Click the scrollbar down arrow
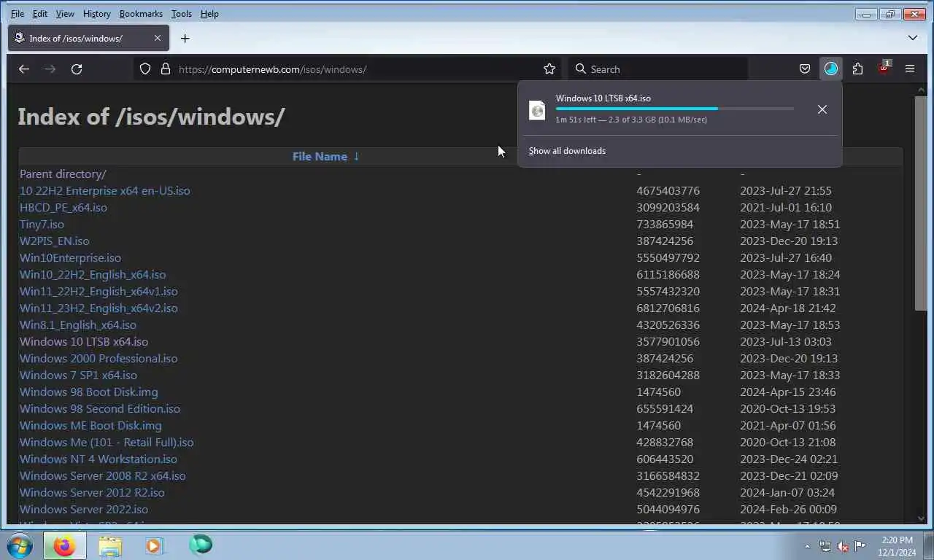The height and width of the screenshot is (560, 934). (921, 518)
